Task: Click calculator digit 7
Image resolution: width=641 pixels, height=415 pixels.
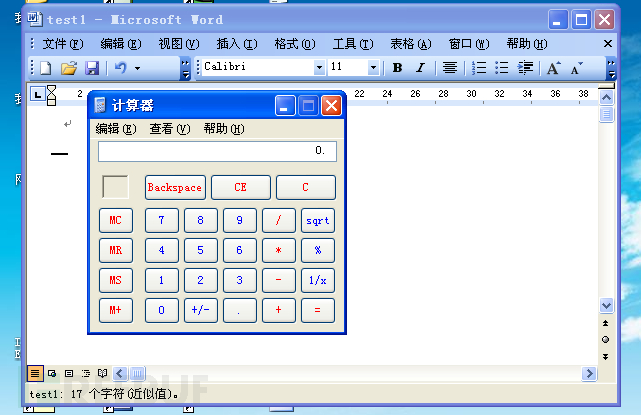Action: (x=161, y=220)
